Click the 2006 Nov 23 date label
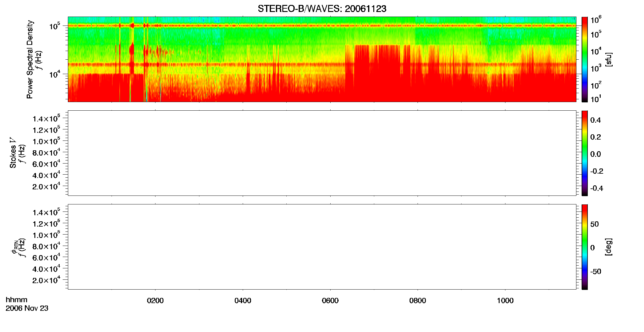 [x=27, y=308]
